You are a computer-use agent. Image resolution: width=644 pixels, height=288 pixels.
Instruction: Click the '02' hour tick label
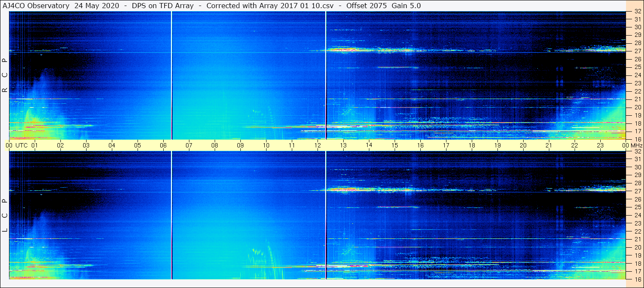coord(60,145)
